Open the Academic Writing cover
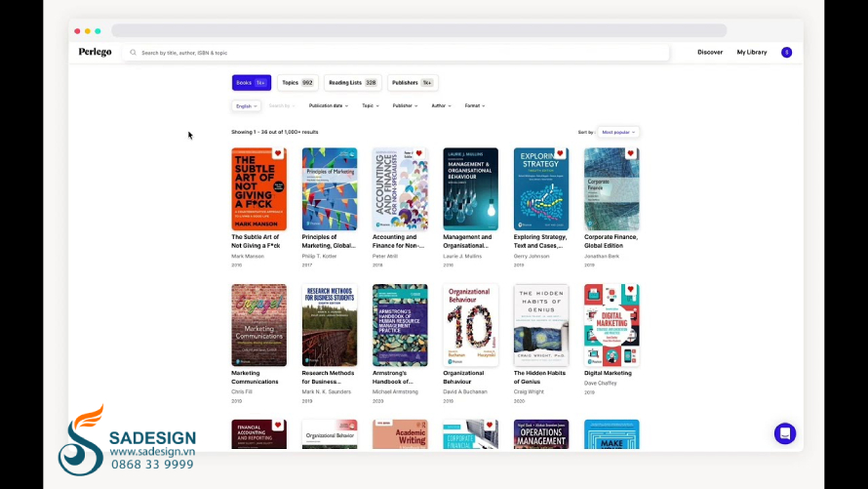 pyautogui.click(x=400, y=434)
